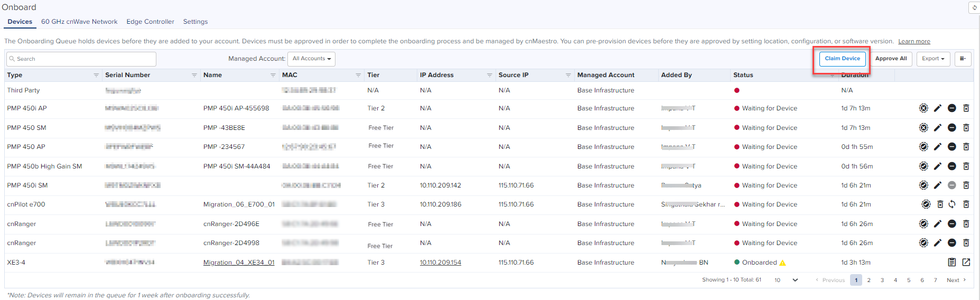
Task: Expand the rows-per-page selector showing 10
Action: 786,280
